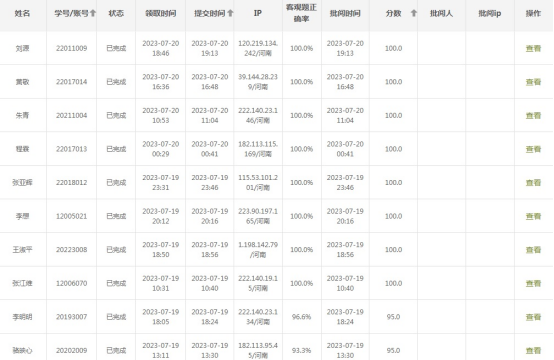Open 查看 link for student 12005021
Screen dimensions: 554x360
click(533, 216)
